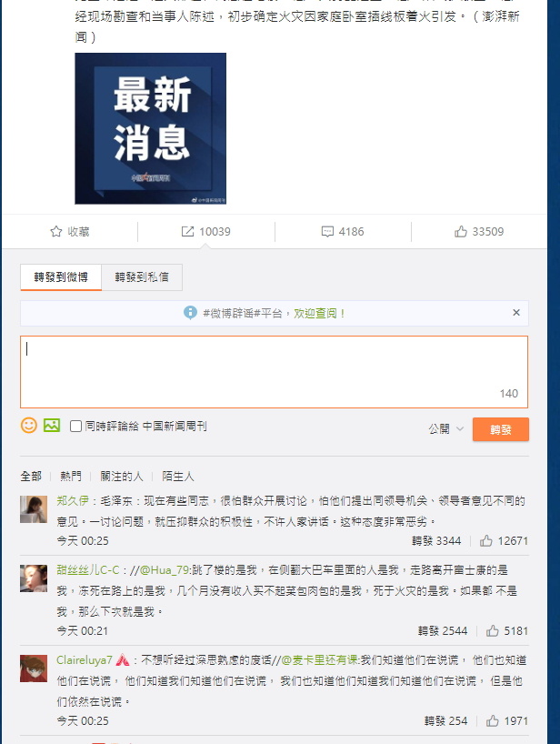Dismiss the 微博辟谣 notice with the X
The image size is (560, 744).
click(x=516, y=313)
